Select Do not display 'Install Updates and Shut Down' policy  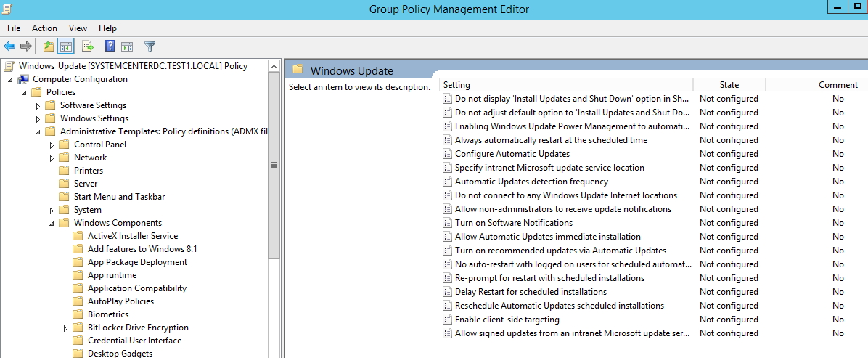coord(573,99)
